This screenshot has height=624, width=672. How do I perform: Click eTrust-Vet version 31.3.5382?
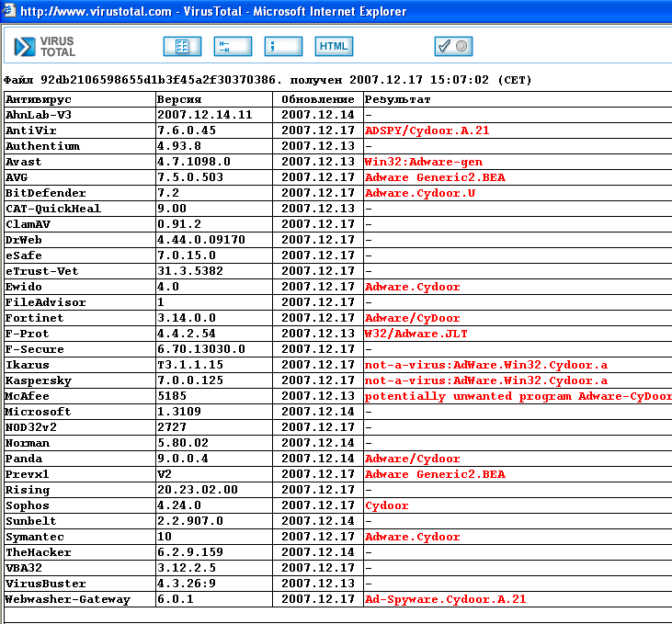(190, 271)
